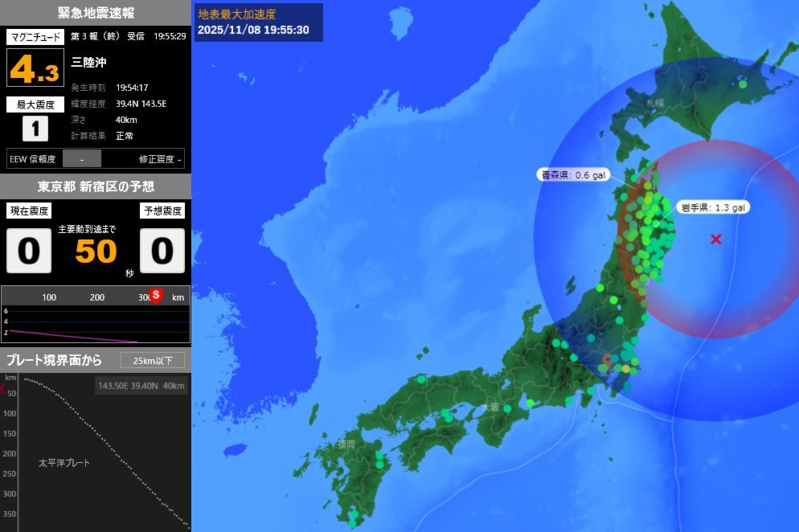This screenshot has width=799, height=532.
Task: Click the coordinates 39.4N 143.5E
Action: pyautogui.click(x=141, y=104)
